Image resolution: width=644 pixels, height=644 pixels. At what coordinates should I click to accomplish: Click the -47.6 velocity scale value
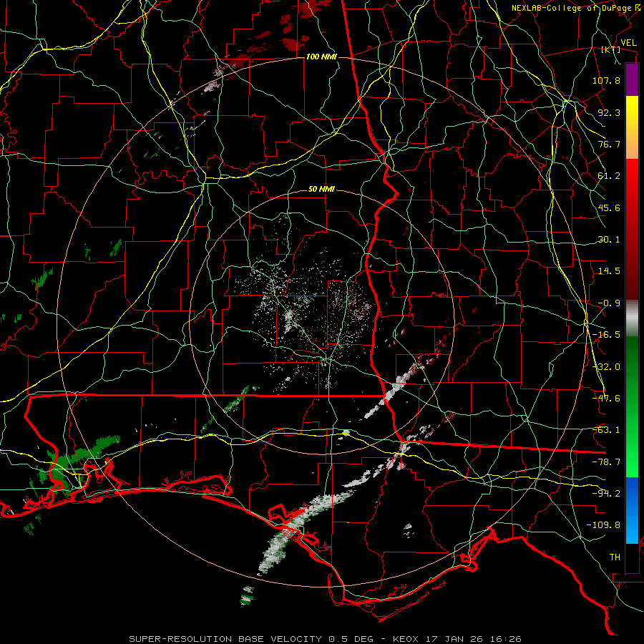click(606, 399)
